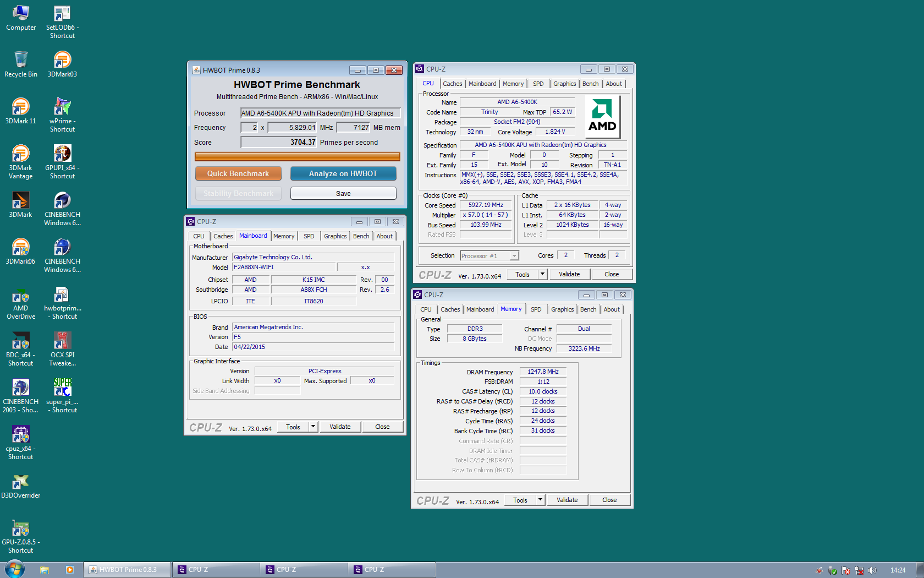Open media player taskbar icon
Viewport: 924px width, 578px height.
click(x=70, y=570)
